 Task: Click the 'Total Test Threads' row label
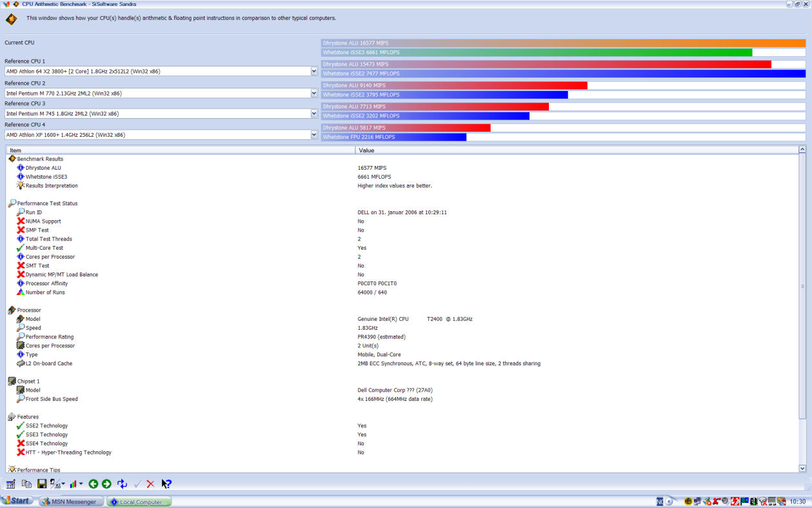(x=49, y=239)
